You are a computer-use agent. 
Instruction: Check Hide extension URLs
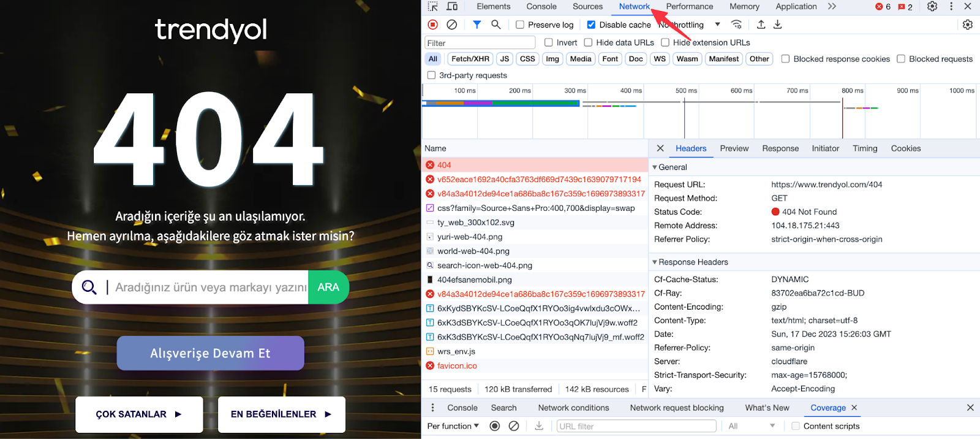(665, 42)
